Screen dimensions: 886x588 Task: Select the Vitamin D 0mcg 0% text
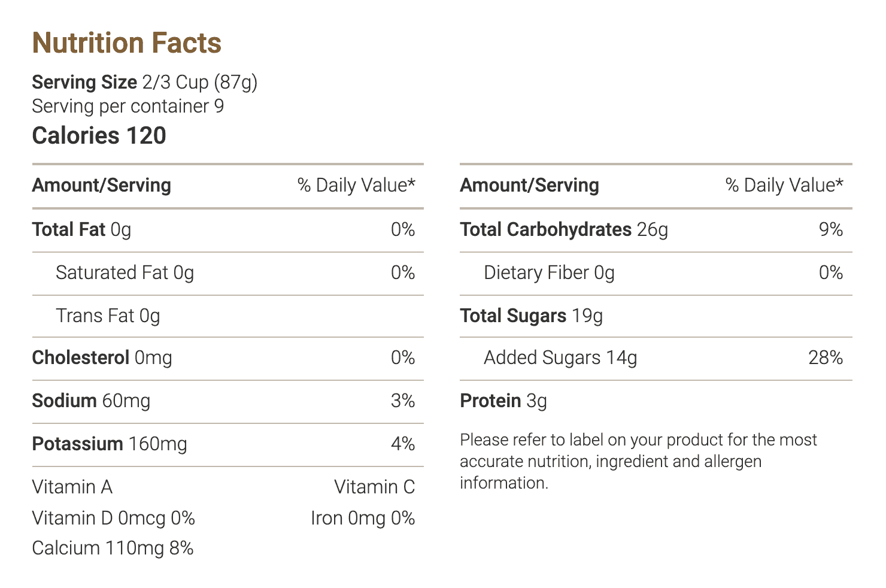tap(114, 518)
